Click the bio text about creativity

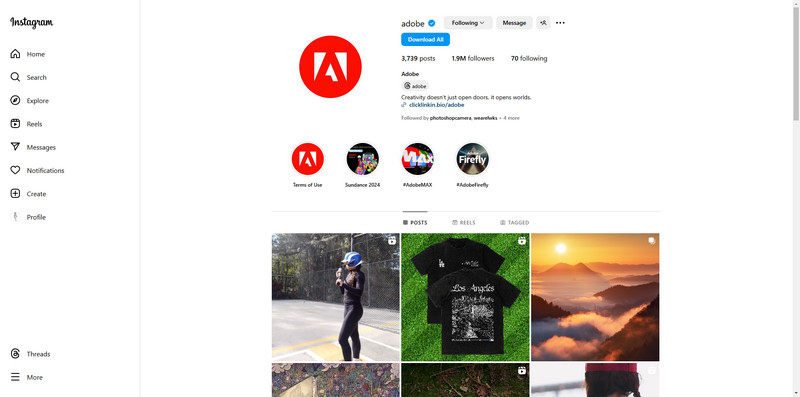point(466,97)
